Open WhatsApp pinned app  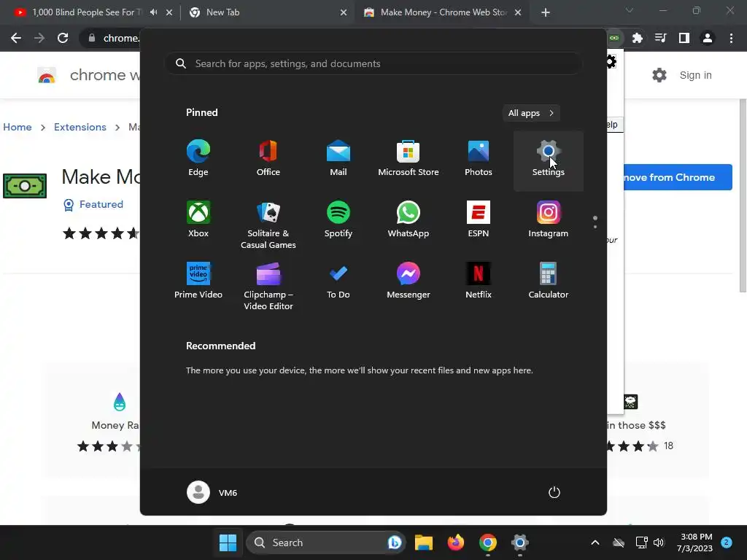tap(409, 219)
